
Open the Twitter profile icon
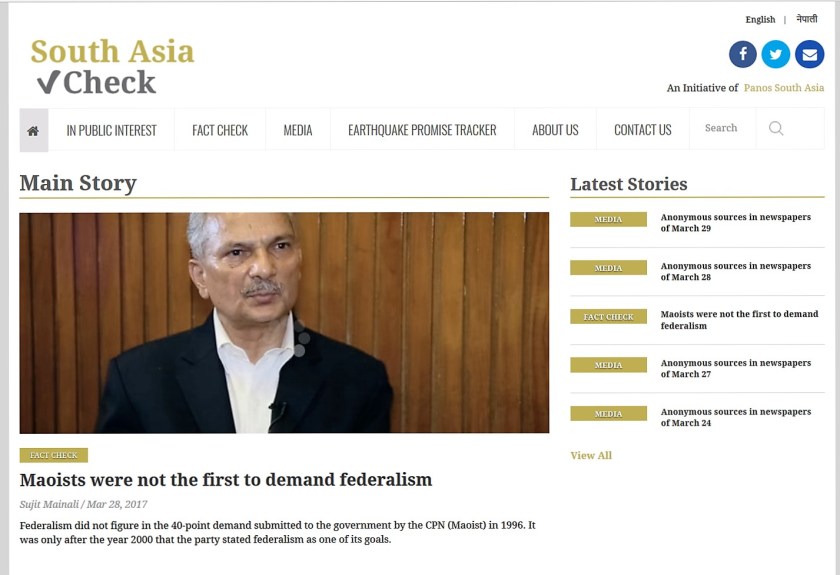pyautogui.click(x=776, y=54)
